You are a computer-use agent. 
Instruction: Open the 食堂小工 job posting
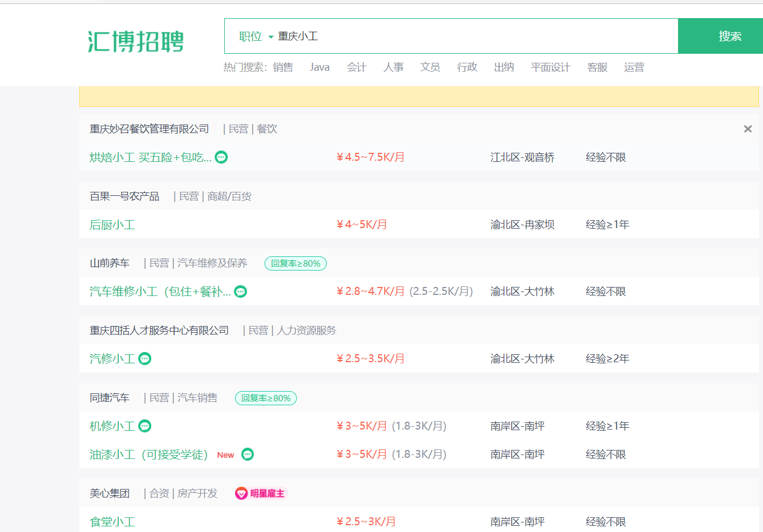[112, 522]
